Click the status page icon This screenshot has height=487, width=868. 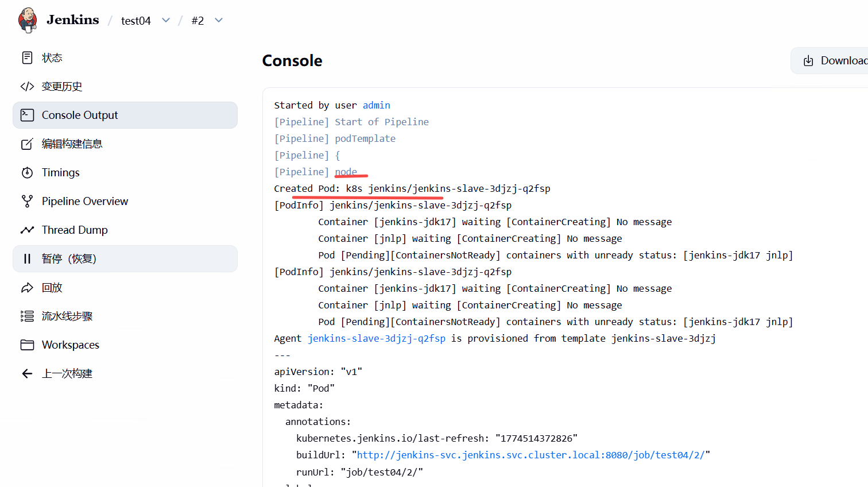[27, 57]
